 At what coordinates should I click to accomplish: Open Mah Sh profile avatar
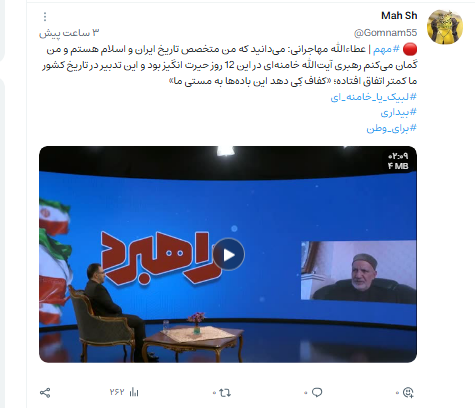[445, 27]
